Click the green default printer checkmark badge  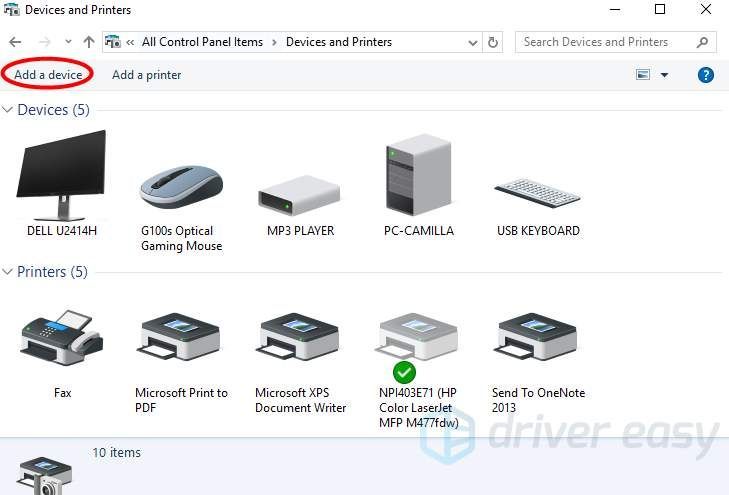pyautogui.click(x=404, y=372)
